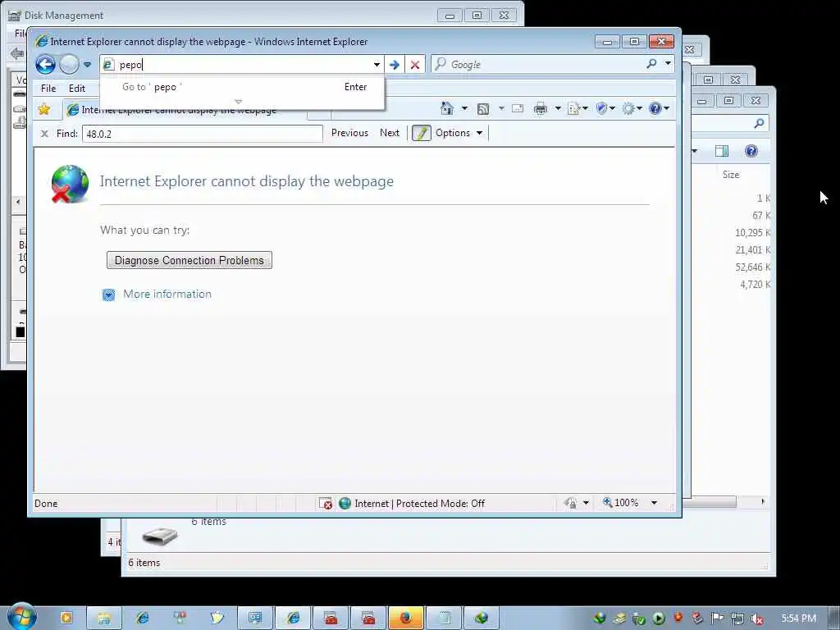The height and width of the screenshot is (630, 840).
Task: Open the Edit menu
Action: click(x=76, y=89)
